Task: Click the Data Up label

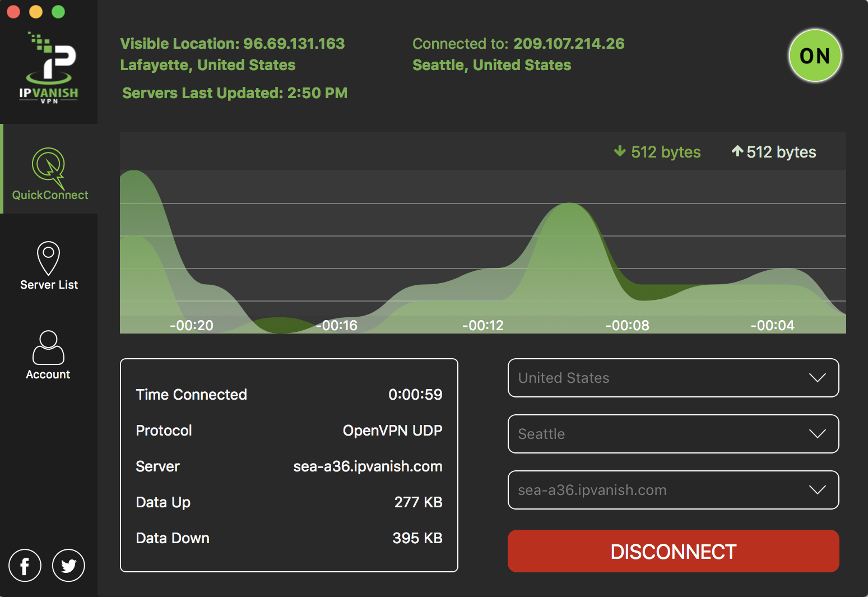Action: pyautogui.click(x=163, y=502)
